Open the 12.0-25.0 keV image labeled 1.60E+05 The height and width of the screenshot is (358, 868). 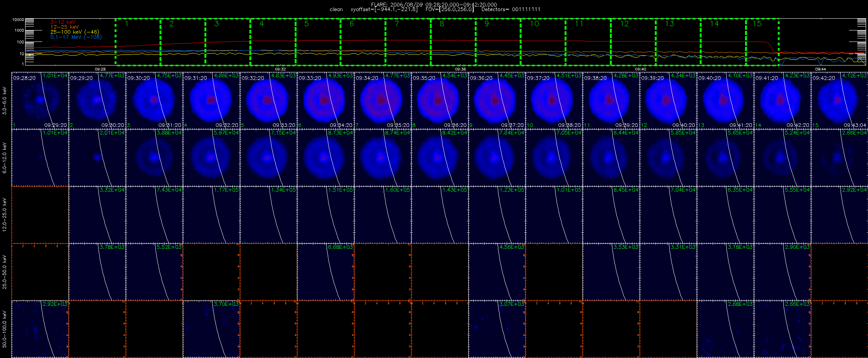[x=383, y=215]
